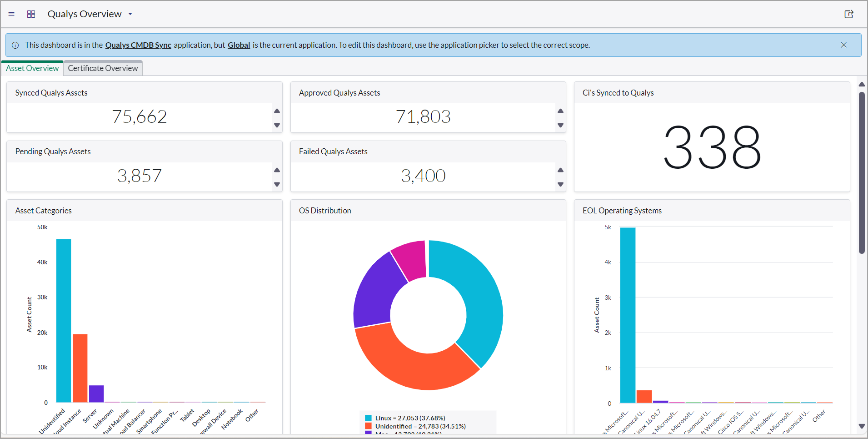This screenshot has height=439, width=868.
Task: Click the Tablet axis label in Asset Categories
Action: pyautogui.click(x=187, y=415)
